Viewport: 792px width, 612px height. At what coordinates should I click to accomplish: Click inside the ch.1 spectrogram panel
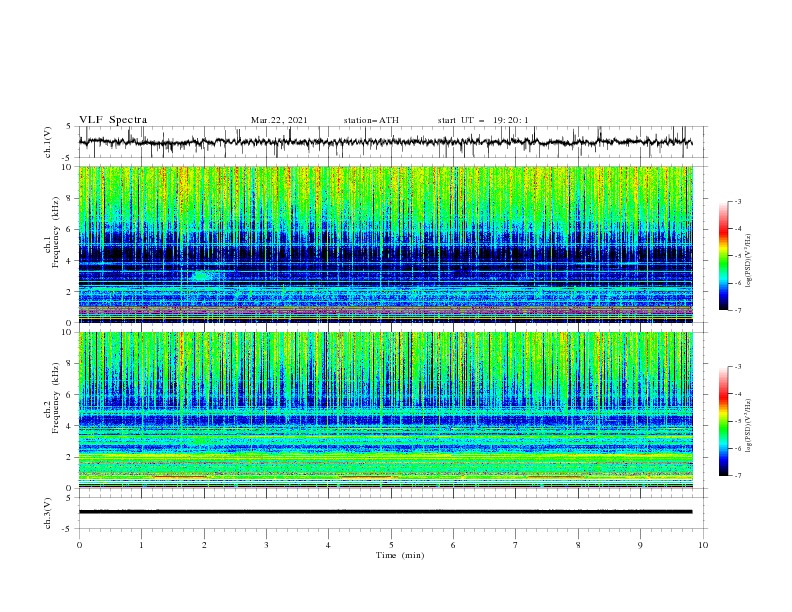point(386,244)
